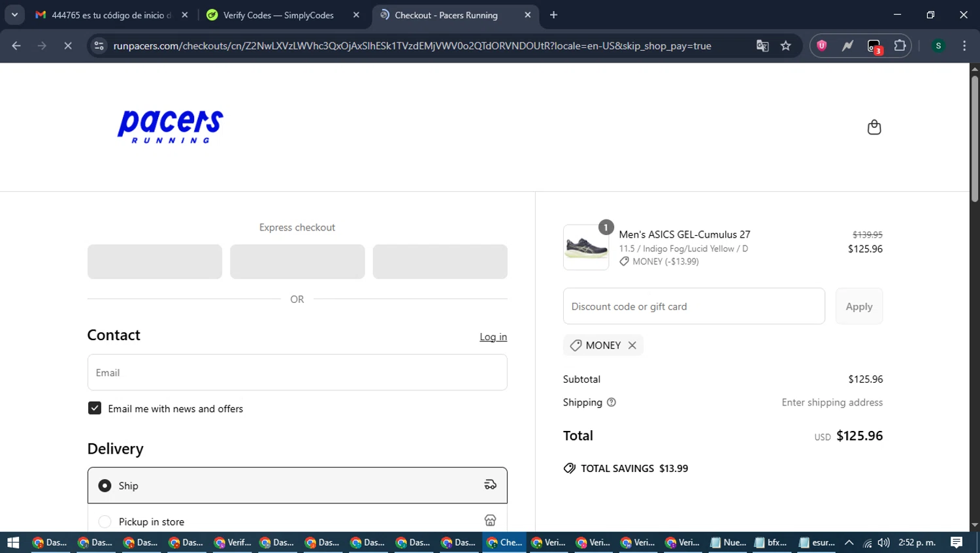Open the Che... Chrome taskbar window
This screenshot has height=553, width=980.
point(505,543)
